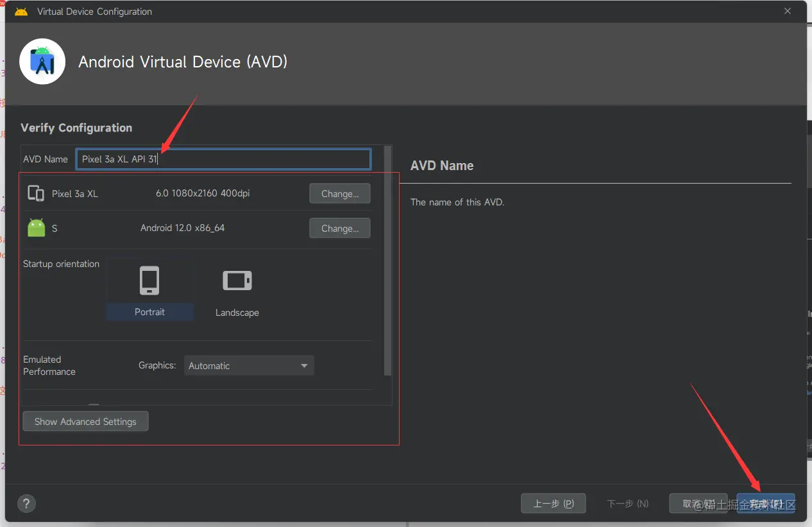Click the Pixel 3a XL device icon

[x=36, y=193]
